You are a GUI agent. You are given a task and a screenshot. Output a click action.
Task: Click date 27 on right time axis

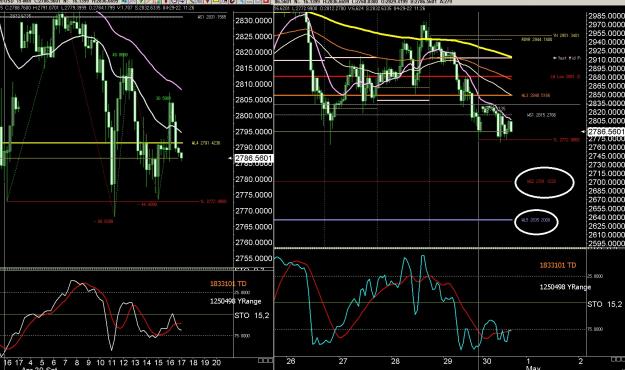point(343,361)
